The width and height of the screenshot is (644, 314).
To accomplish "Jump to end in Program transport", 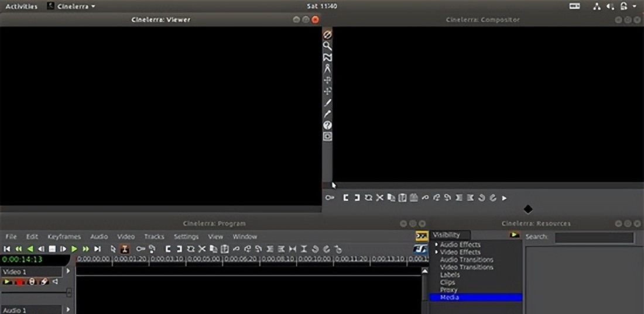I will point(97,249).
